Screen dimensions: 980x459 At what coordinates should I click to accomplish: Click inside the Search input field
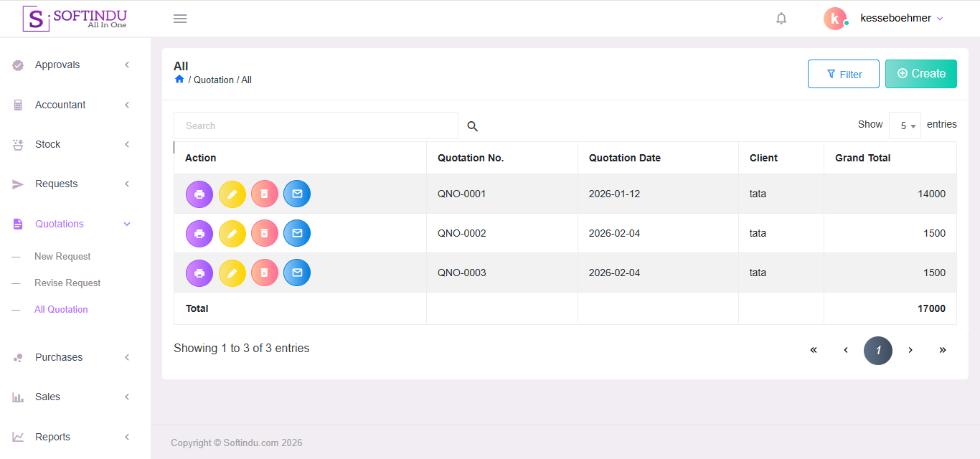[316, 125]
